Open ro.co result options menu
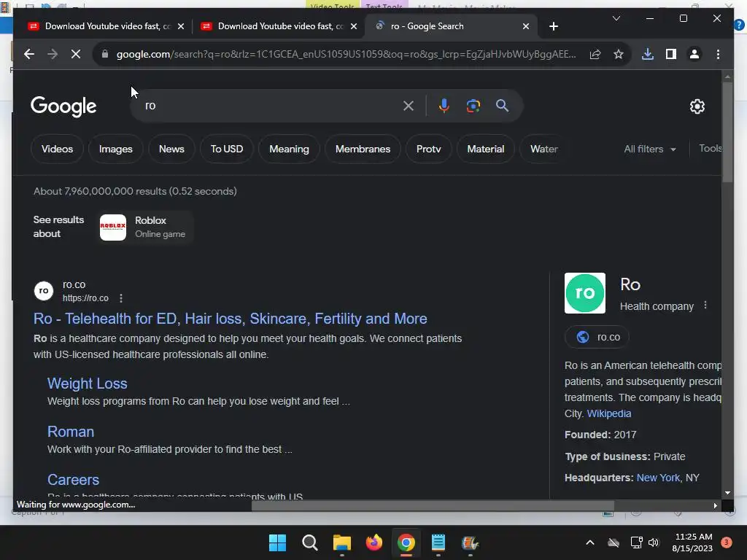Image resolution: width=747 pixels, height=560 pixels. pyautogui.click(x=121, y=298)
